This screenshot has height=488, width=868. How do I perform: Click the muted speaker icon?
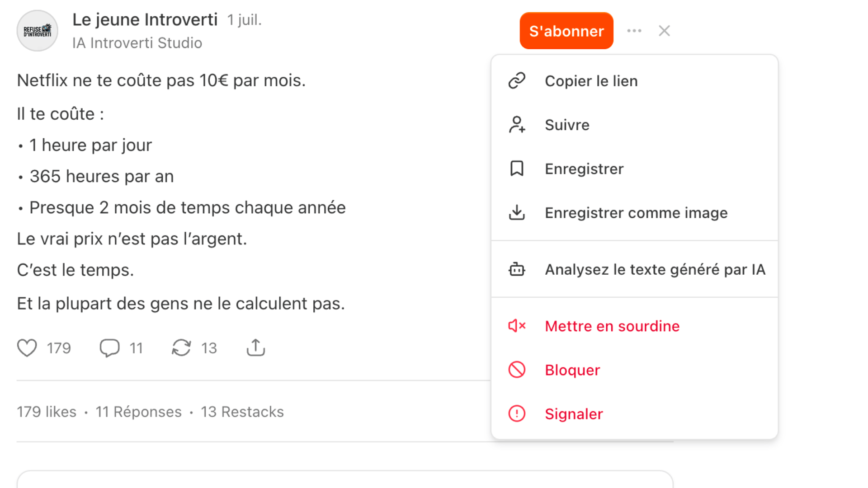click(x=517, y=326)
